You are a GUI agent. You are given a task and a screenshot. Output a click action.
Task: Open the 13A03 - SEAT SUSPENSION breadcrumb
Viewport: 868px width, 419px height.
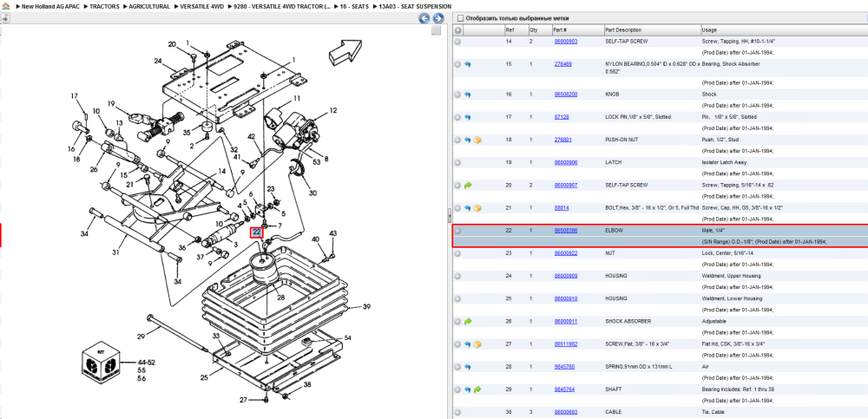[x=415, y=7]
